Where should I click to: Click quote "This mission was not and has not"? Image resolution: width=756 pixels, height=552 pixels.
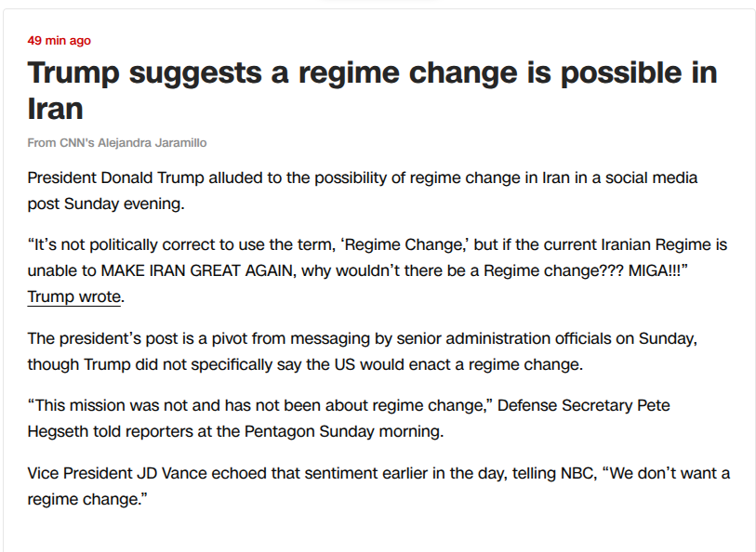pos(259,405)
